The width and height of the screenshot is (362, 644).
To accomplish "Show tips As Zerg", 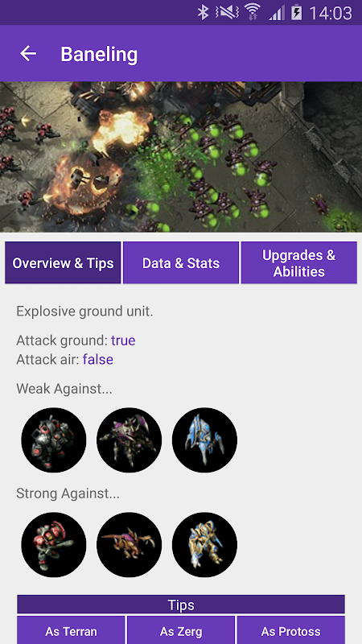I will pos(181,630).
